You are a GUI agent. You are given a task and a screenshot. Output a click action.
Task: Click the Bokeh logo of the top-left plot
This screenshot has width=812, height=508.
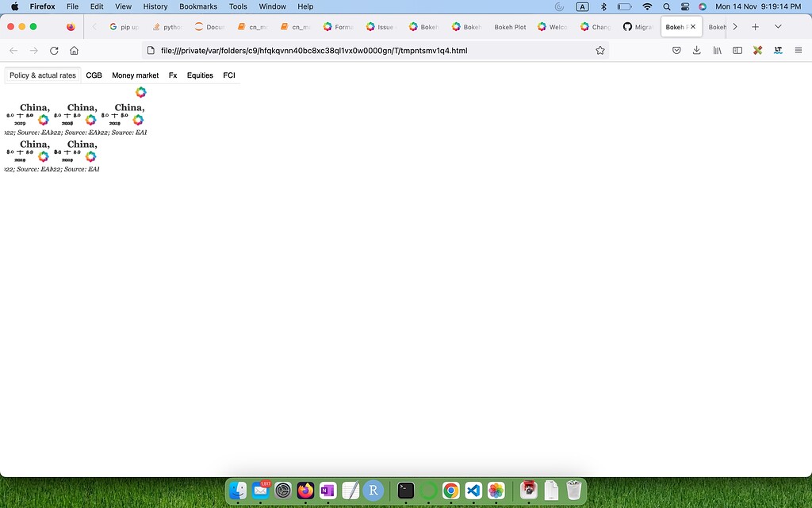[x=44, y=120]
